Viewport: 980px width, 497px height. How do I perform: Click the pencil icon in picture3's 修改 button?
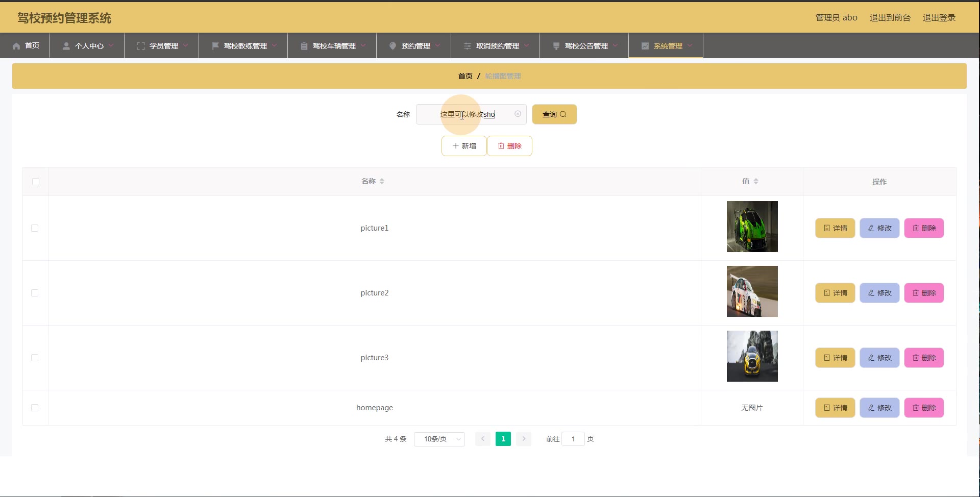coord(871,358)
